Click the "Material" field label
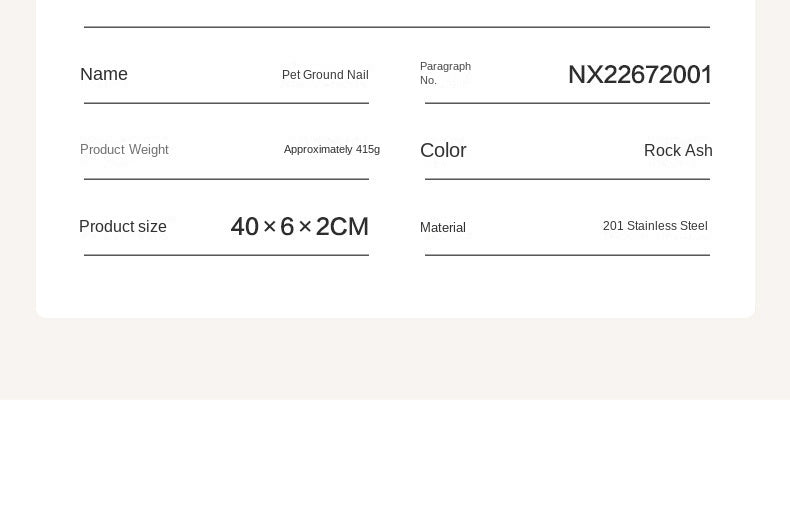 pos(443,228)
